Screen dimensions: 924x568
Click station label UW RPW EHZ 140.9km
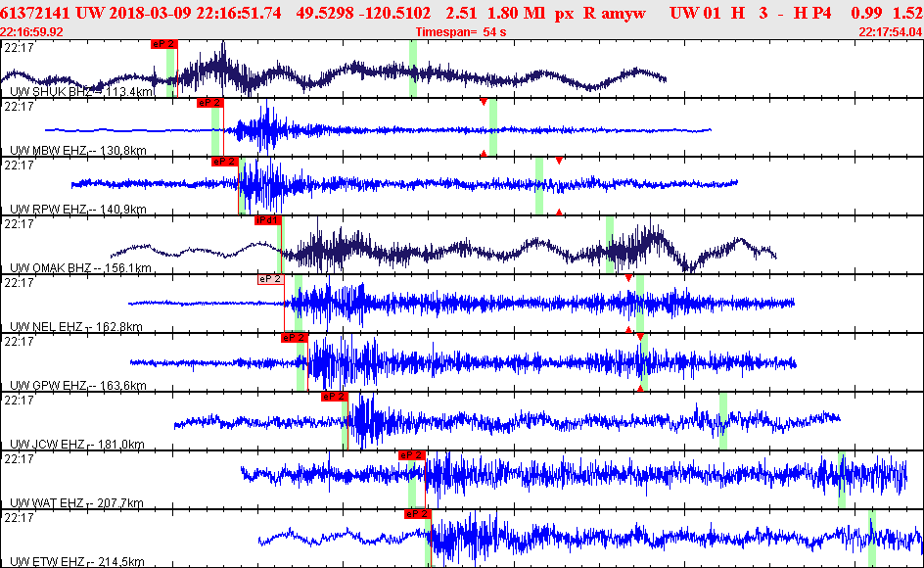(77, 210)
